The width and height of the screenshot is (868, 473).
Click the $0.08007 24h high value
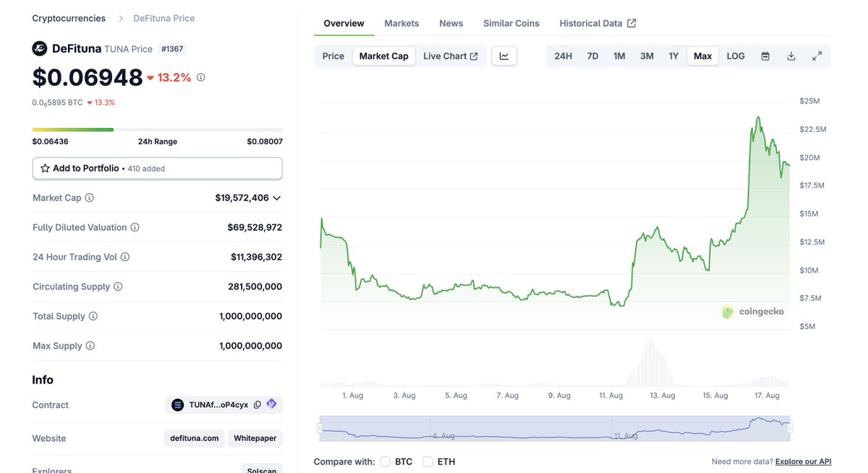point(265,142)
